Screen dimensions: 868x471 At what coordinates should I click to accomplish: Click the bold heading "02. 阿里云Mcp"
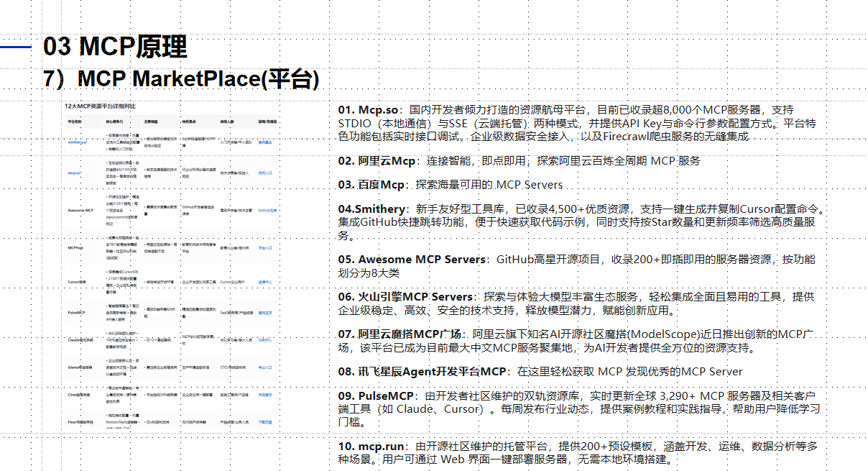pos(377,161)
